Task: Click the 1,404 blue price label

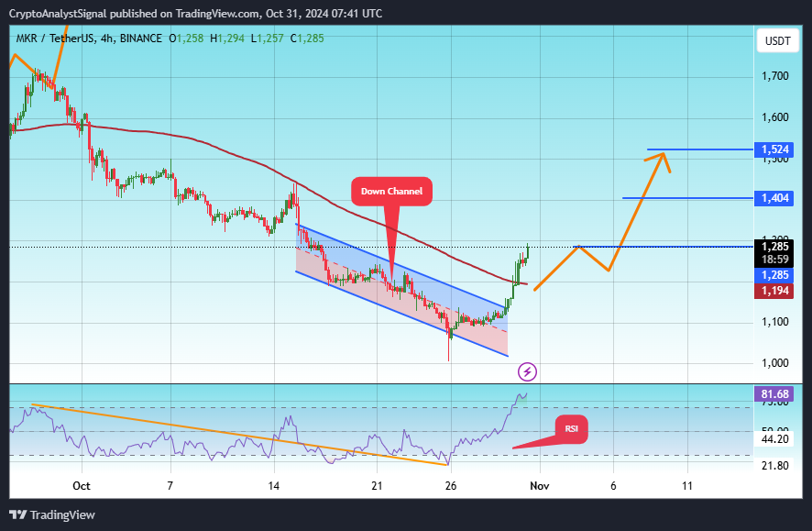Action: 774,198
